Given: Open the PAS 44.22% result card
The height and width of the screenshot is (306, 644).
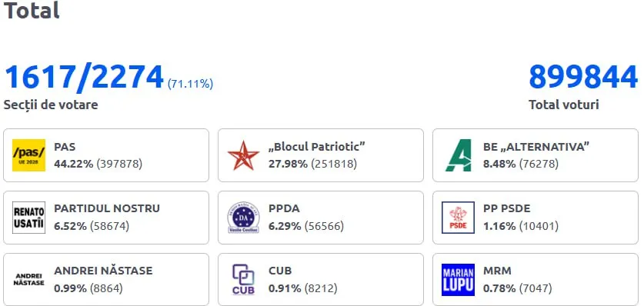Looking at the screenshot, I should coord(106,155).
